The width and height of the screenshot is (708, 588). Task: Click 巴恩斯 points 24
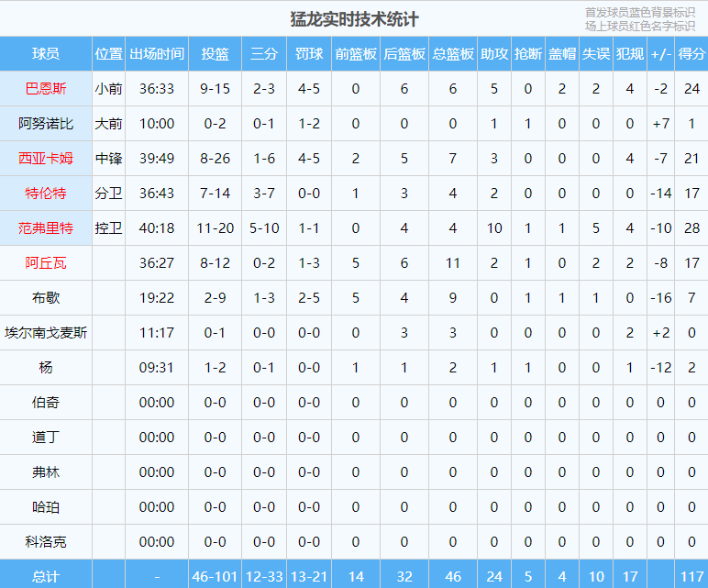pos(691,88)
